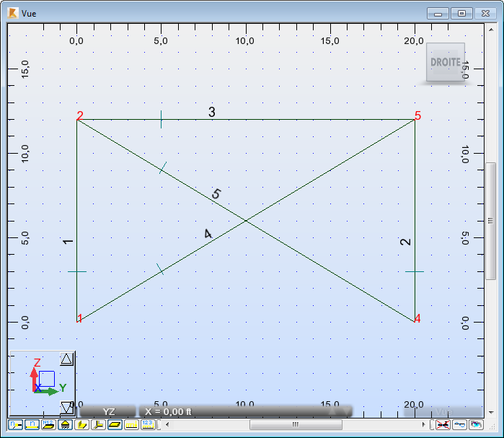This screenshot has height=438, width=504.
Task: Minimize the Vue window
Action: (x=438, y=14)
